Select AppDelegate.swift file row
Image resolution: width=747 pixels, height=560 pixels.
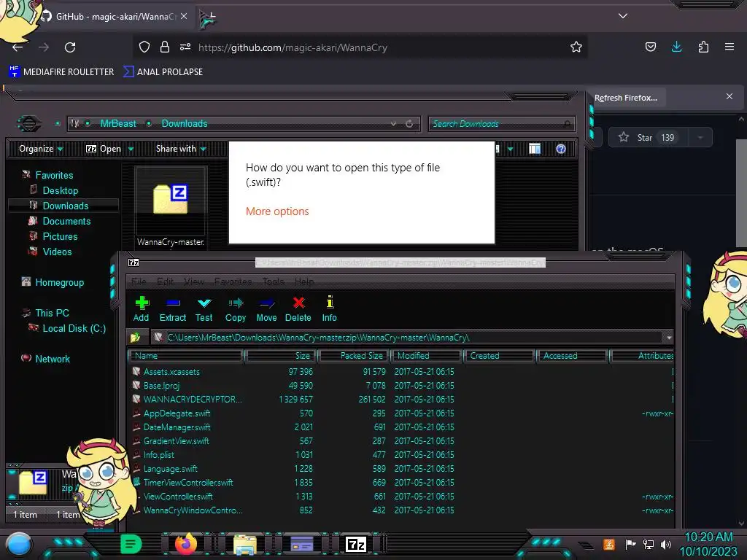click(x=400, y=413)
